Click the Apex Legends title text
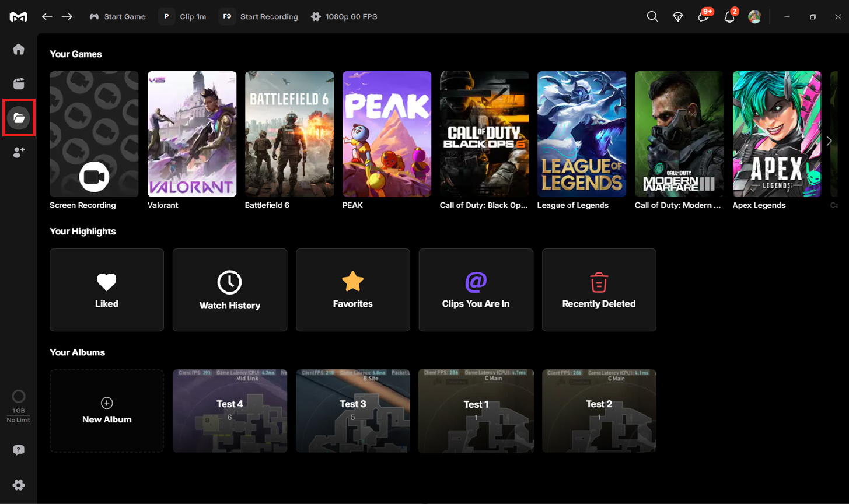Screen dimensions: 849x504 [759, 205]
